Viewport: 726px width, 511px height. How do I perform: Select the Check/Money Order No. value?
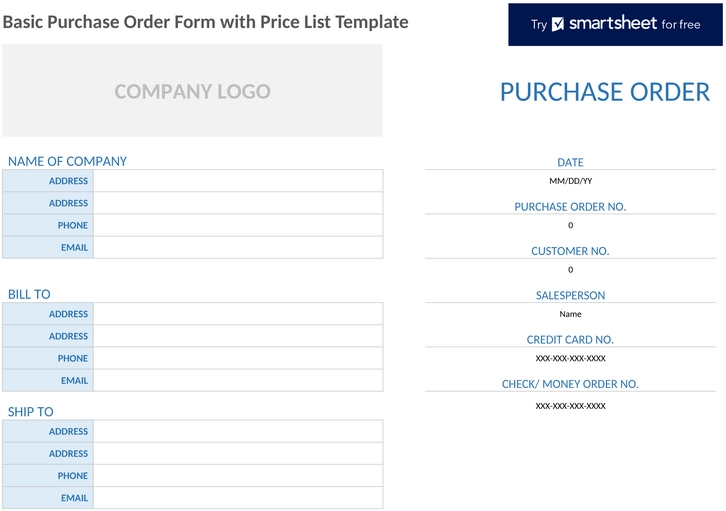point(570,406)
